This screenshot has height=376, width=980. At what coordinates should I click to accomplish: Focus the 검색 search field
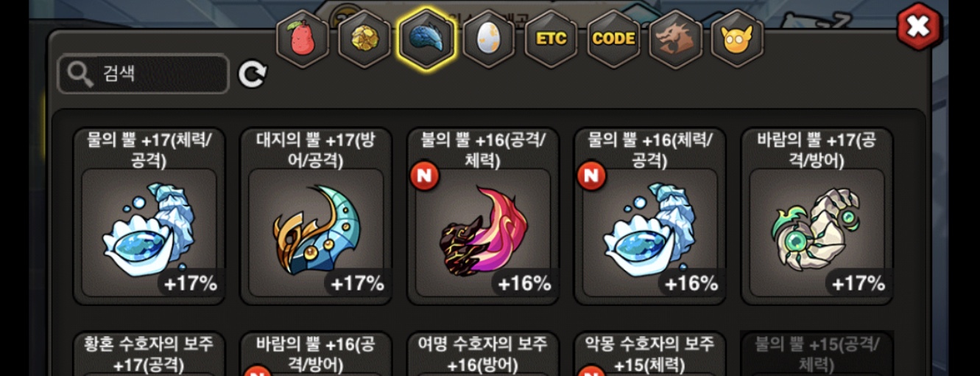point(144,74)
